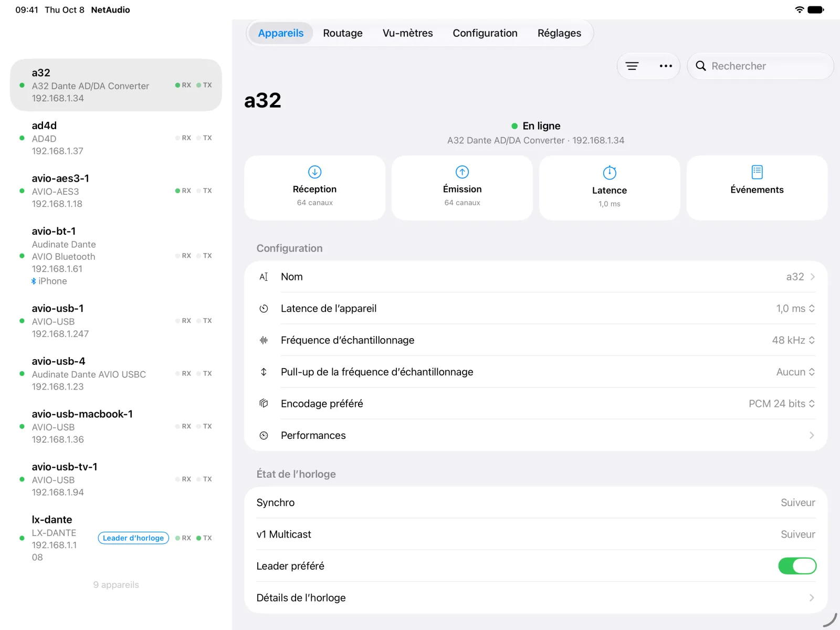
Task: Open the PCM 24 bits encoding dropdown
Action: pos(782,404)
